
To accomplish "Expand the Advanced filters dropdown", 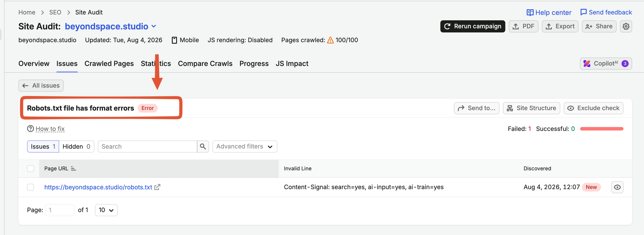I will click(245, 146).
